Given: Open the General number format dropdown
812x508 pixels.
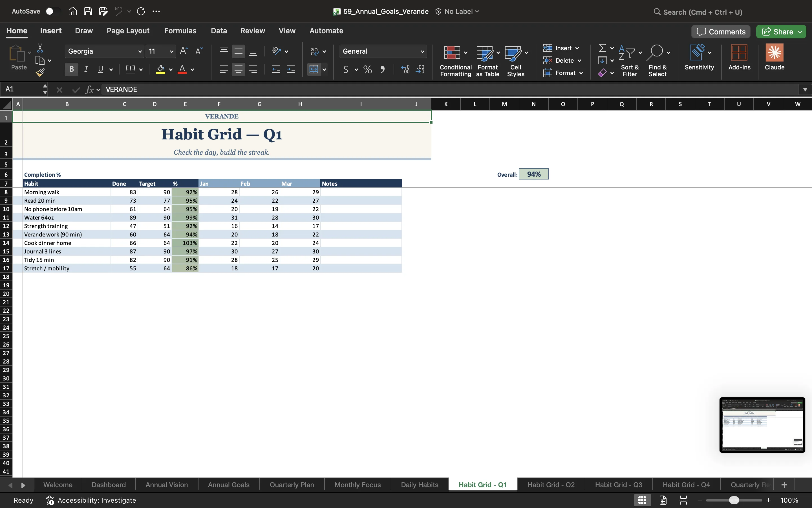Looking at the screenshot, I should (x=422, y=51).
